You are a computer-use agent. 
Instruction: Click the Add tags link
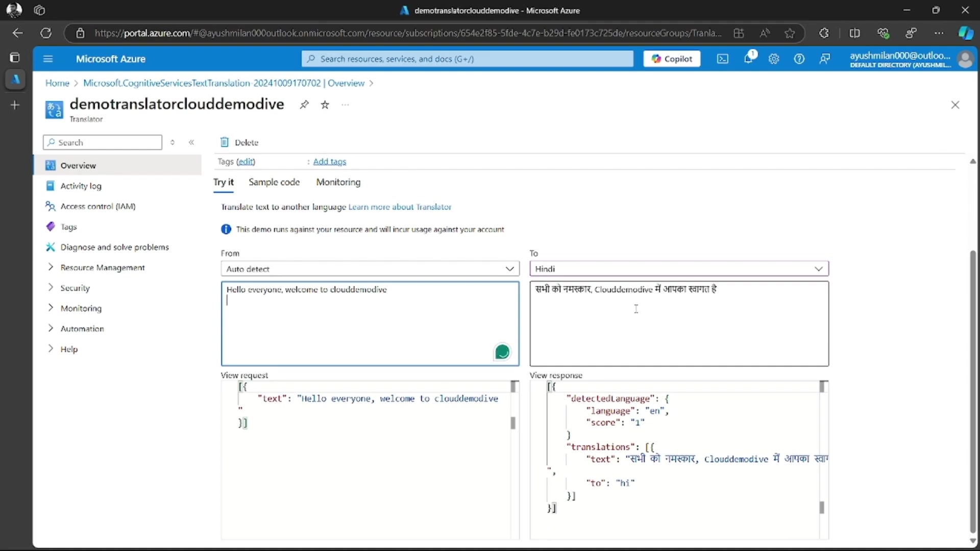(x=330, y=161)
